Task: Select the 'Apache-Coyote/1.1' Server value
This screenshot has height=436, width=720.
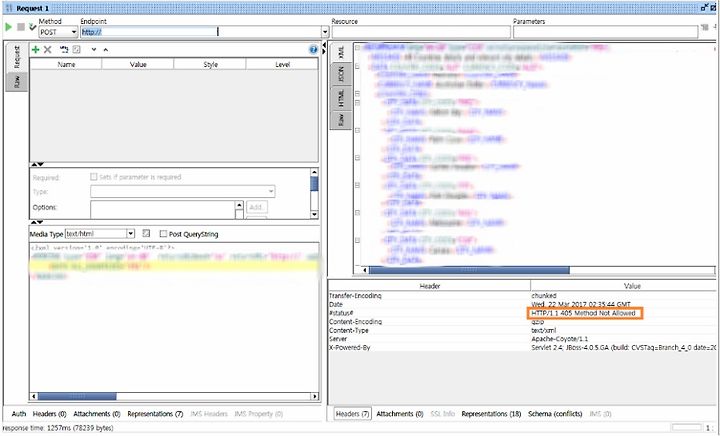Action: click(559, 339)
